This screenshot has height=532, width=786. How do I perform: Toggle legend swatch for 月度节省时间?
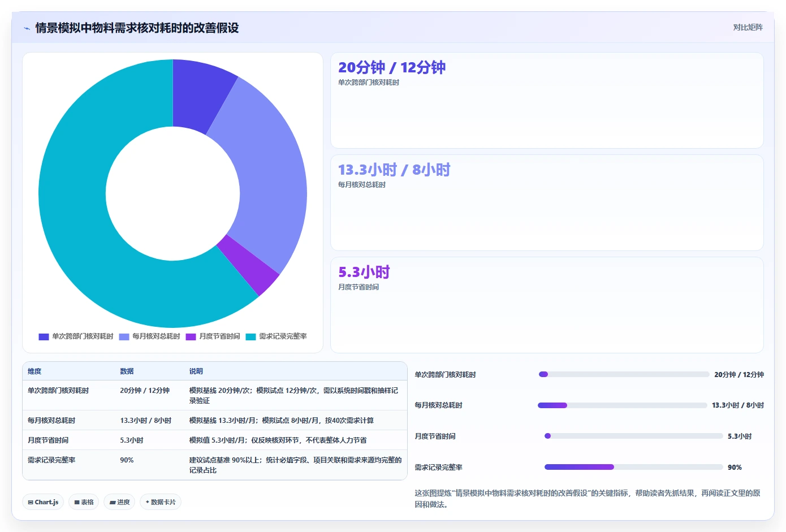(191, 336)
